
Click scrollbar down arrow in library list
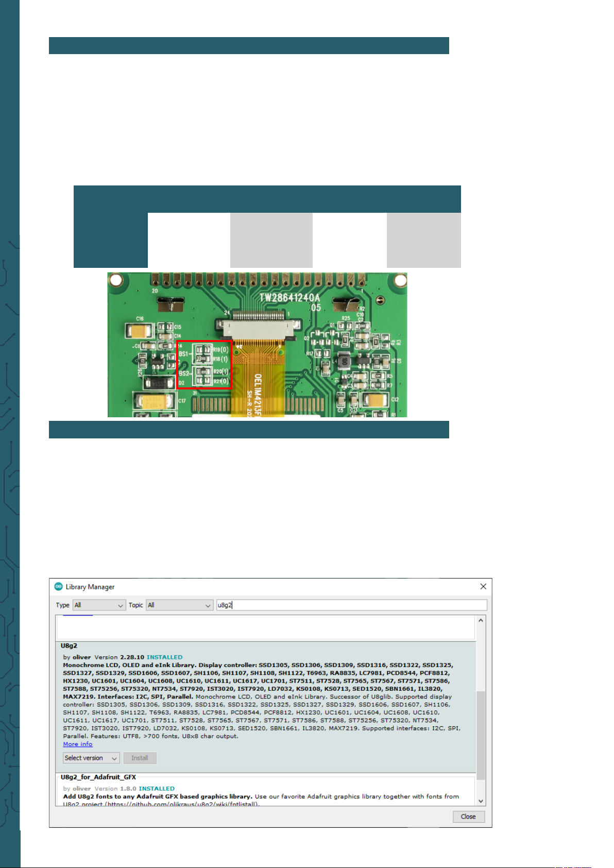click(481, 801)
